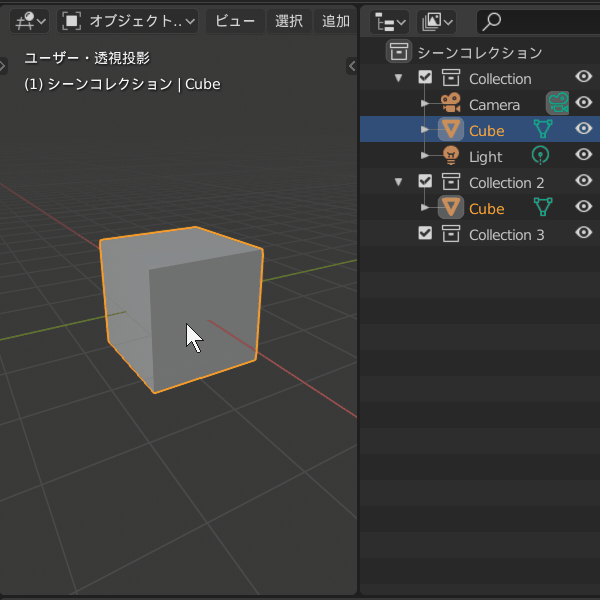Click the Cube mesh object icon in Collection
600x600 pixels.
point(451,129)
